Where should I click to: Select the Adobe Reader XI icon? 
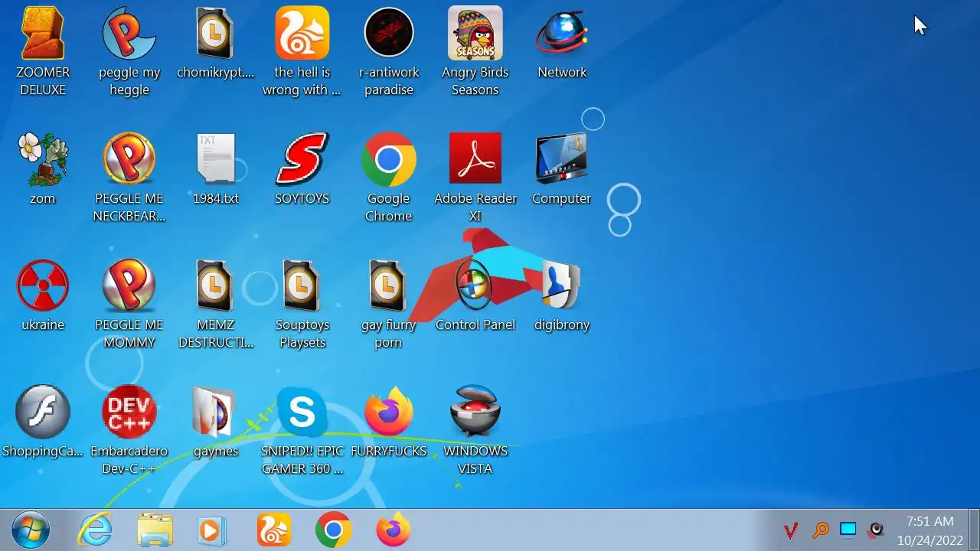click(x=475, y=159)
